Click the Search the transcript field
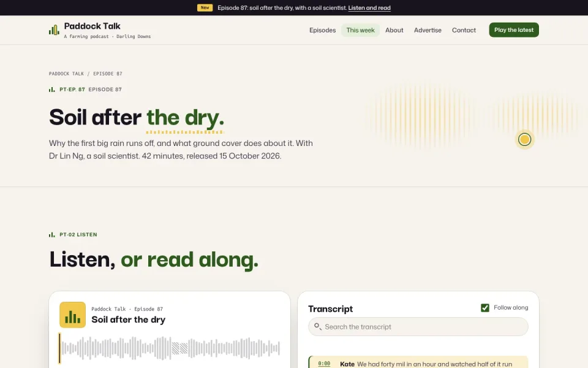The height and width of the screenshot is (368, 588). coord(418,327)
